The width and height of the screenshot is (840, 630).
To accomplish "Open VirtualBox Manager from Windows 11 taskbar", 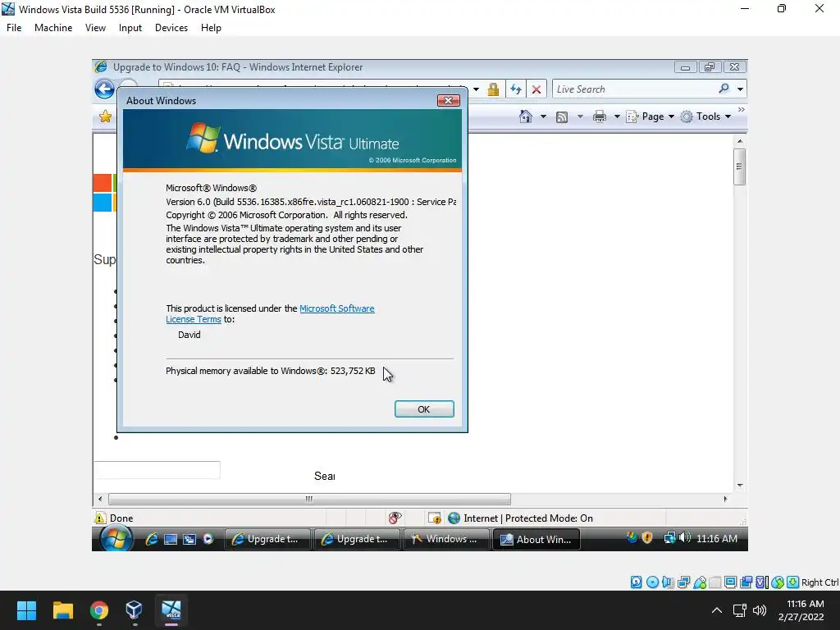I will [x=134, y=610].
